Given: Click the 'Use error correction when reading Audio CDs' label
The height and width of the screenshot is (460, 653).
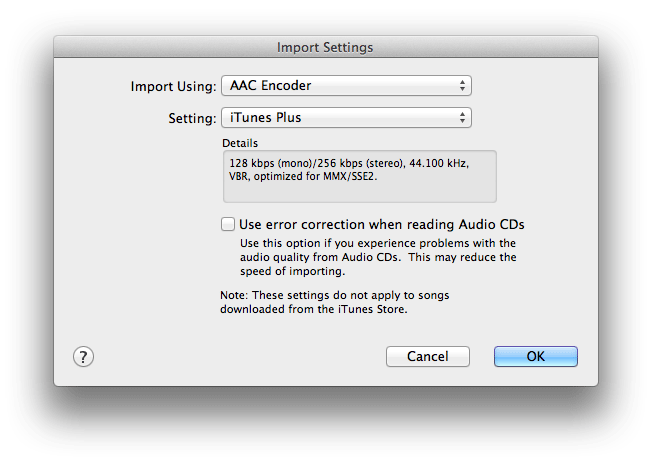Looking at the screenshot, I should tap(381, 224).
